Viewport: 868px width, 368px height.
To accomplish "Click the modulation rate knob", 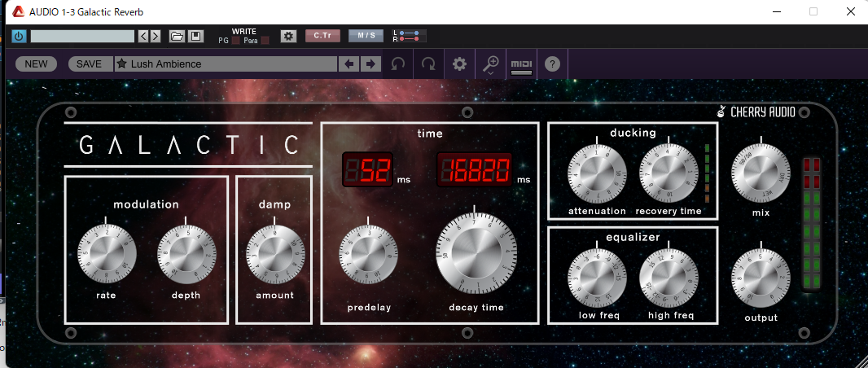I will (107, 254).
